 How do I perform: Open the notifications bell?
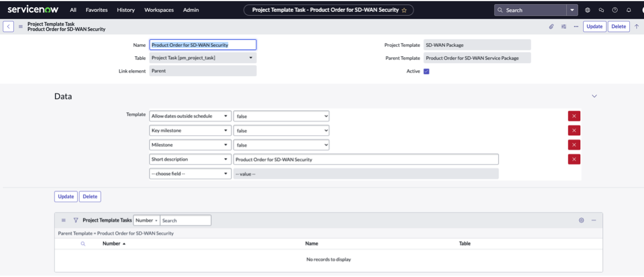(629, 11)
